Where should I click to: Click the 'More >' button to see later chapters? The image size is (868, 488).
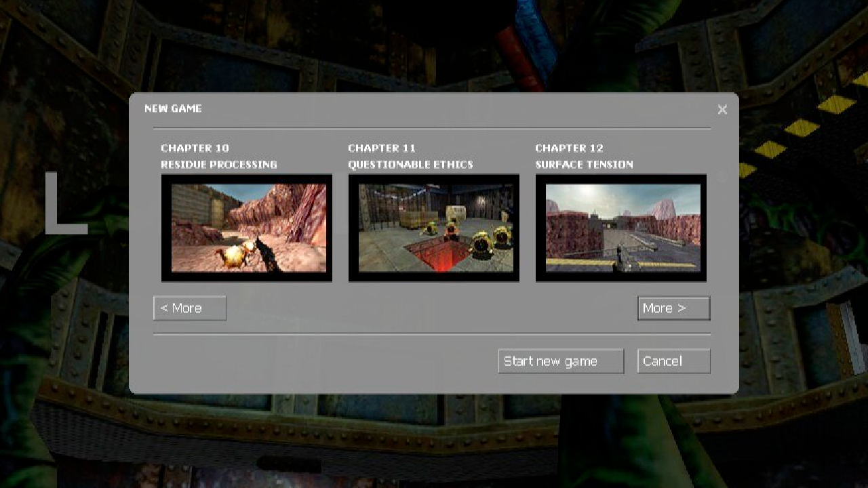coord(673,308)
